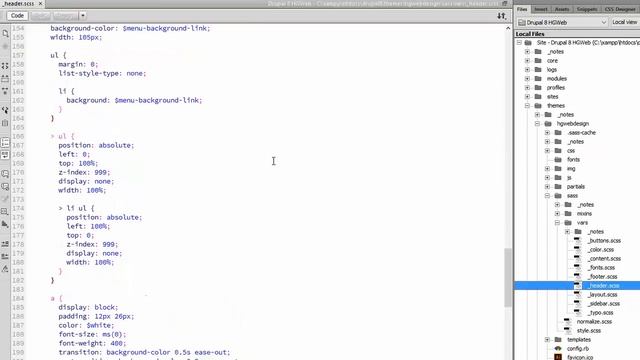The height and width of the screenshot is (360, 640).
Task: Select normalize.scss in the file tree
Action: pyautogui.click(x=594, y=322)
